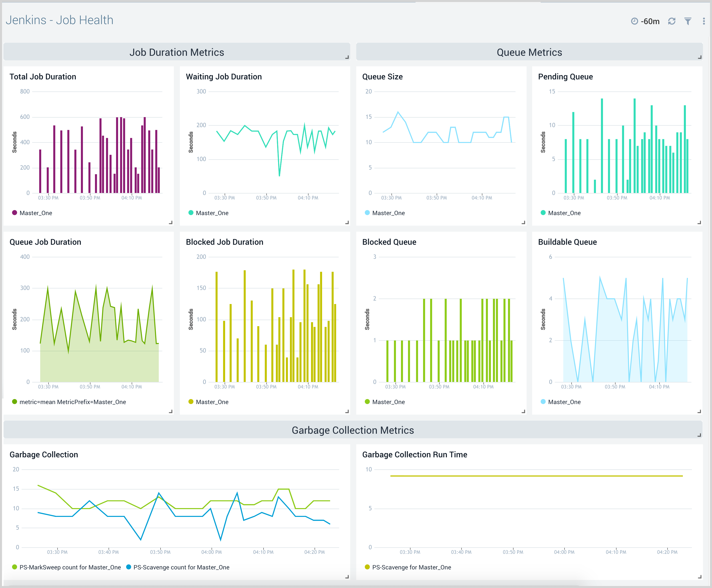Click resize handle of Queue Metrics header

point(699,57)
